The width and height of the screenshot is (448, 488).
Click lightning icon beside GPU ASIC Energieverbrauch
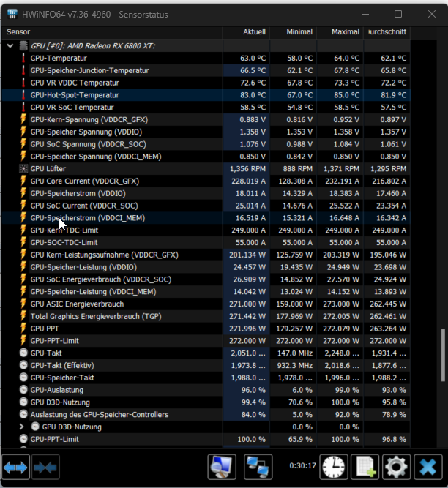[23, 304]
